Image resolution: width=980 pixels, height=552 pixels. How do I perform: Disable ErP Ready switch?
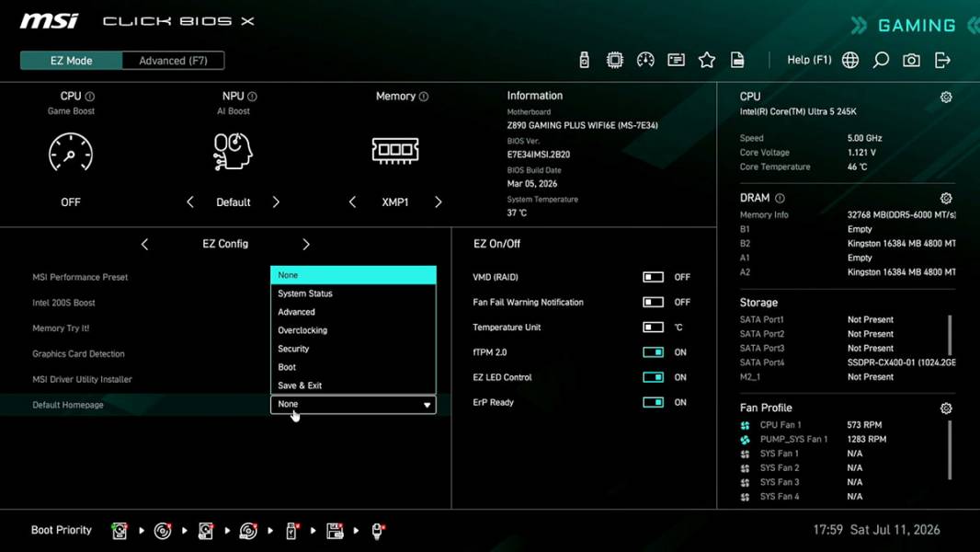tap(653, 402)
